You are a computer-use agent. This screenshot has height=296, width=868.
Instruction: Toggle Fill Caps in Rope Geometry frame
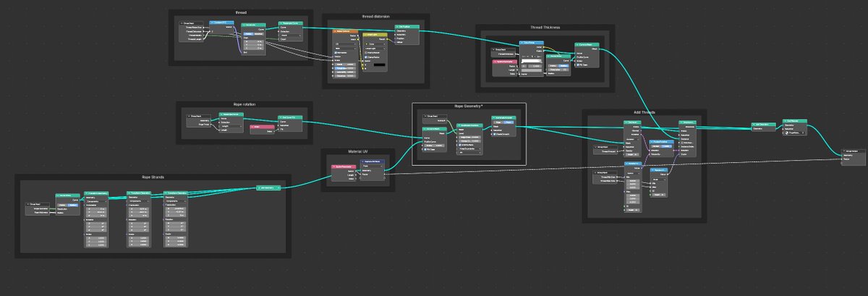click(425, 149)
